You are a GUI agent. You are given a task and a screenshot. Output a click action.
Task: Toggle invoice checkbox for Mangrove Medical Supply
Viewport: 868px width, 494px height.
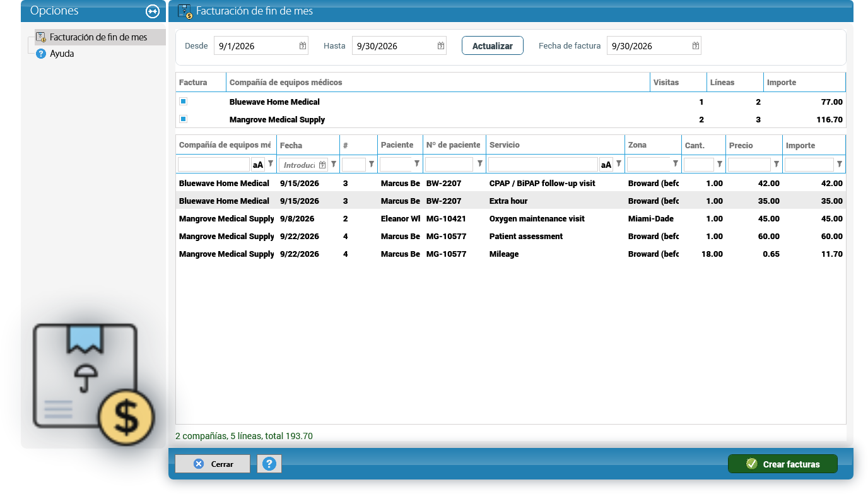183,119
